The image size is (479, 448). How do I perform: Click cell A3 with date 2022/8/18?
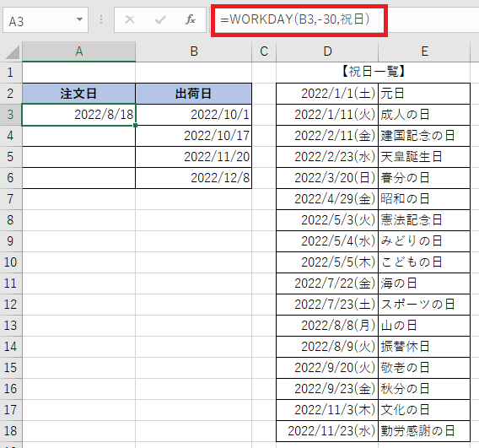click(78, 115)
